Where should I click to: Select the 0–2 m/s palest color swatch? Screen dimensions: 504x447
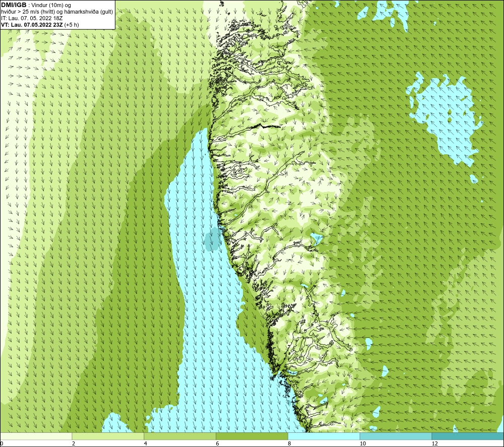[36, 436]
